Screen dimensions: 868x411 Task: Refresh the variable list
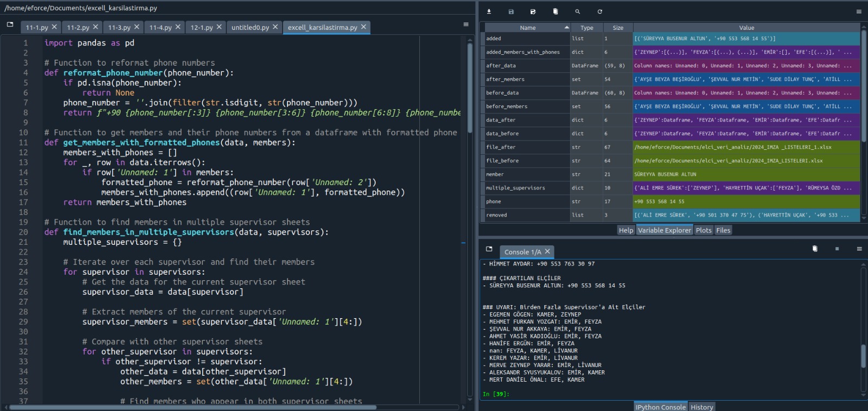point(599,11)
